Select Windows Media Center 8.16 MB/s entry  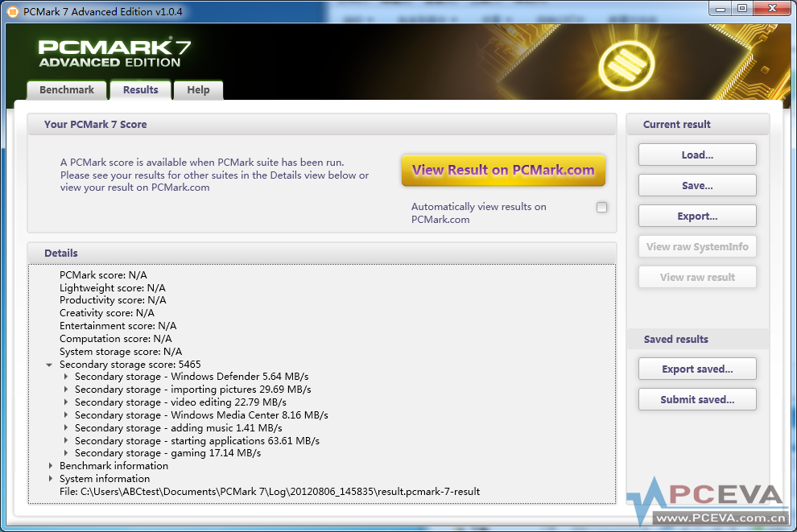coord(201,414)
